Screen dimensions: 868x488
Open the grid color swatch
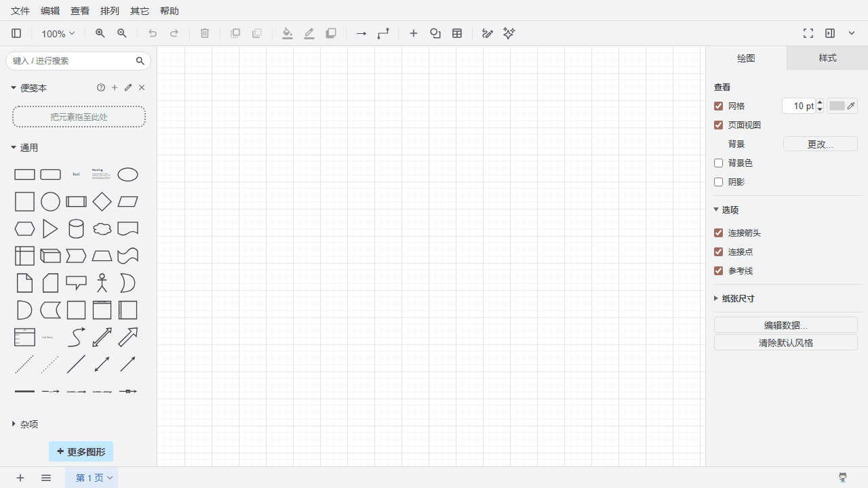point(842,106)
